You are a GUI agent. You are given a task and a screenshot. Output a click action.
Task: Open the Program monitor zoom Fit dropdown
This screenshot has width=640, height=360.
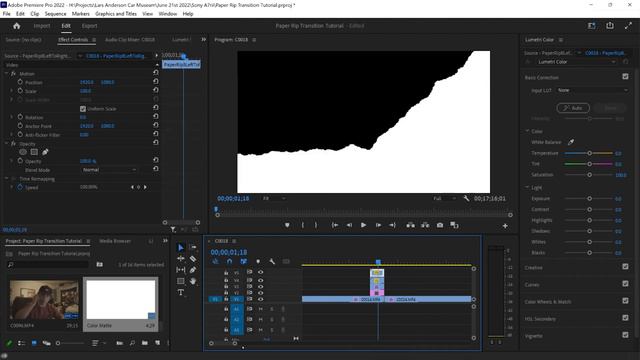coord(273,198)
